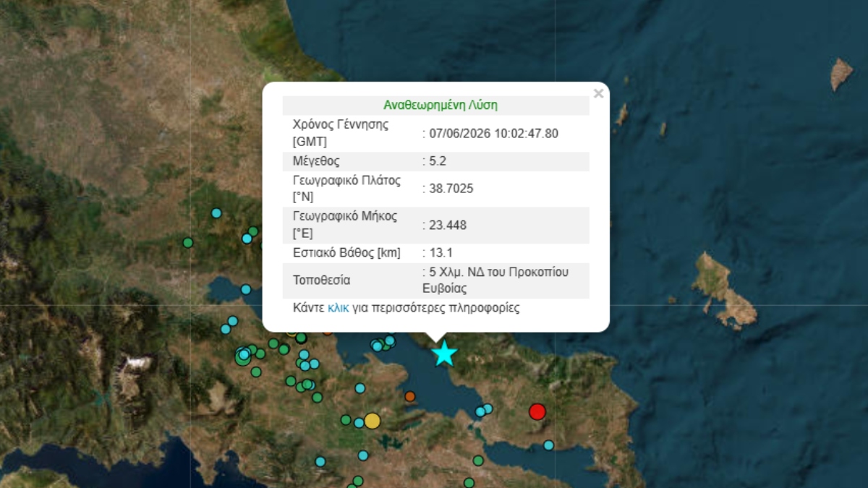Select the 'Μέγεθος' label
Image resolution: width=868 pixels, height=488 pixels.
point(316,161)
